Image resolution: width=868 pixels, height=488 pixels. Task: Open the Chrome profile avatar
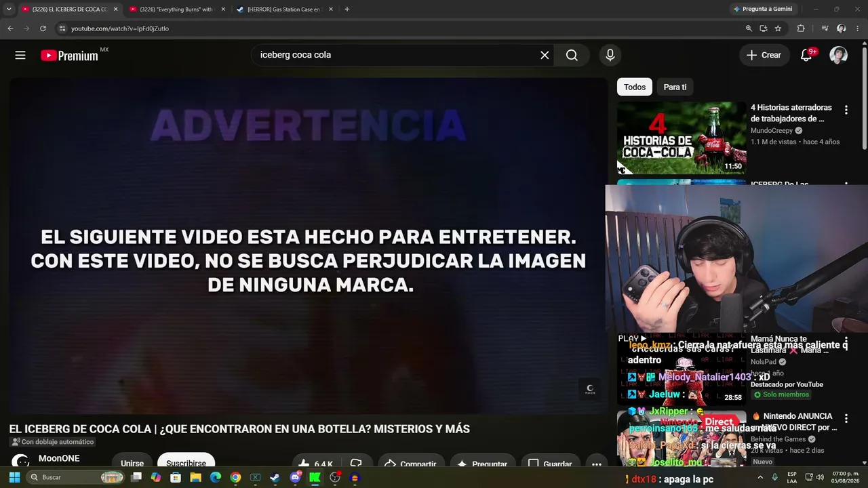842,28
